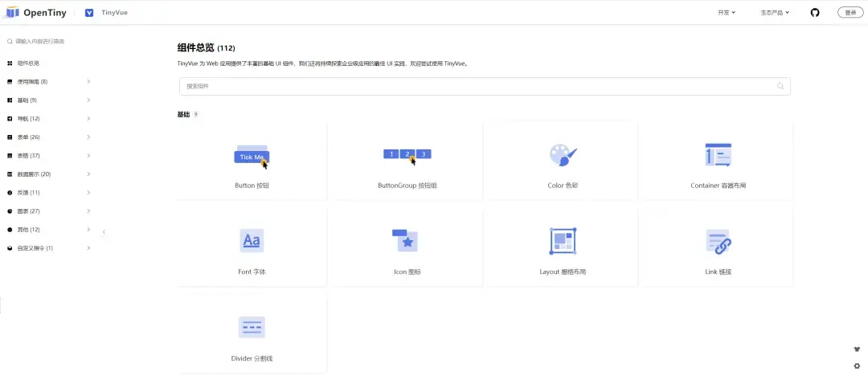
Task: Focus the 搜索组件 search field
Action: 485,86
